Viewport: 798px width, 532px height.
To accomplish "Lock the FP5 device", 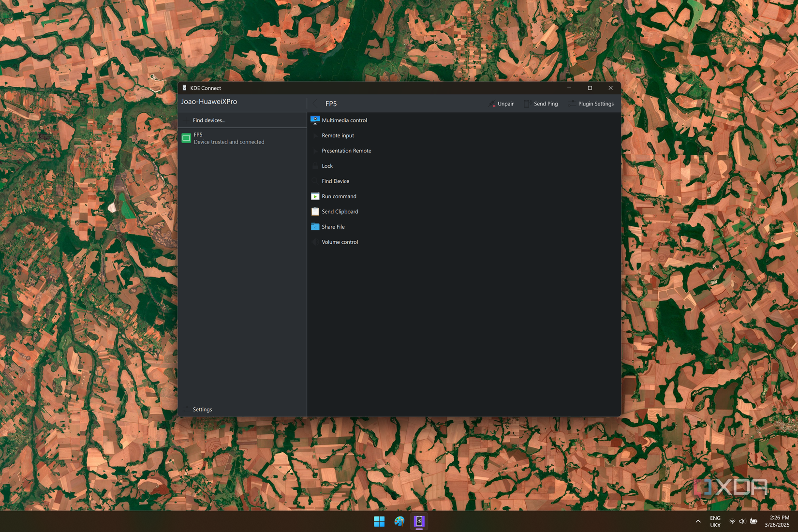I will 463,166.
